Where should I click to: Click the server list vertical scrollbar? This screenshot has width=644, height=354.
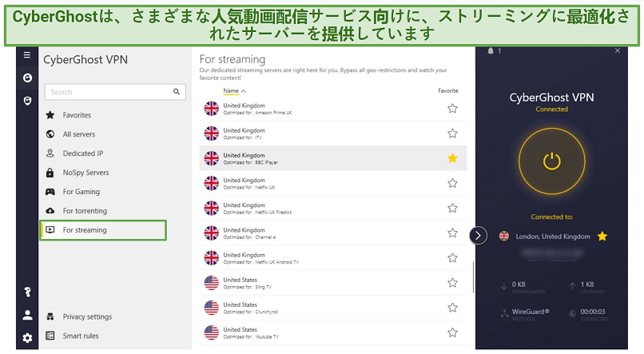pos(473,277)
